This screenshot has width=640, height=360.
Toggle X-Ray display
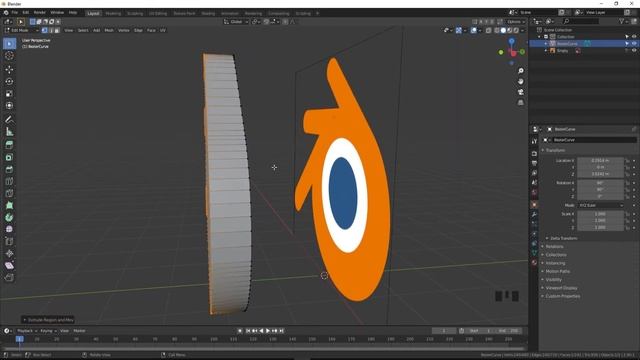488,30
